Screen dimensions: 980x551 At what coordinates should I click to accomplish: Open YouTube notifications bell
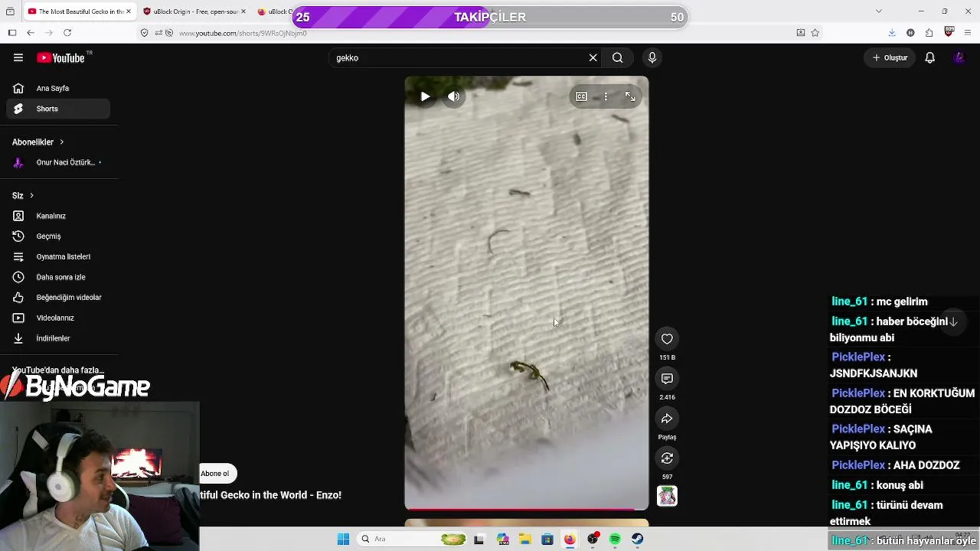[x=929, y=57]
